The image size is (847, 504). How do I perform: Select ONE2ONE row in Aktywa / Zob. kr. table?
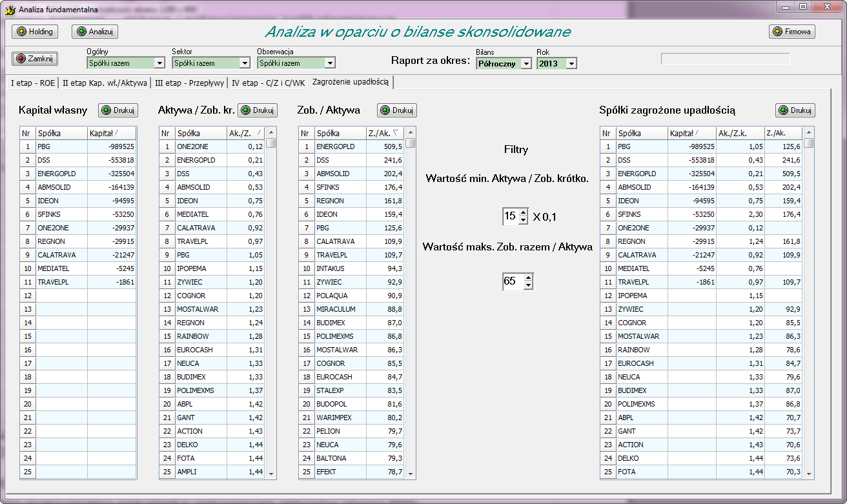point(212,146)
